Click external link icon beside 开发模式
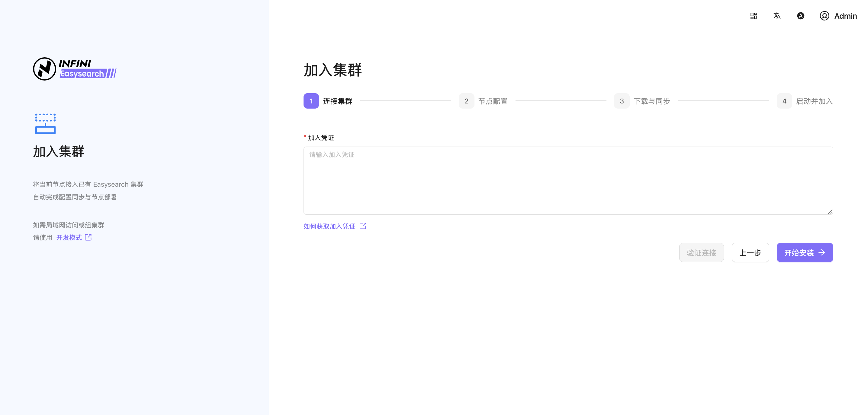The image size is (868, 415). [88, 237]
